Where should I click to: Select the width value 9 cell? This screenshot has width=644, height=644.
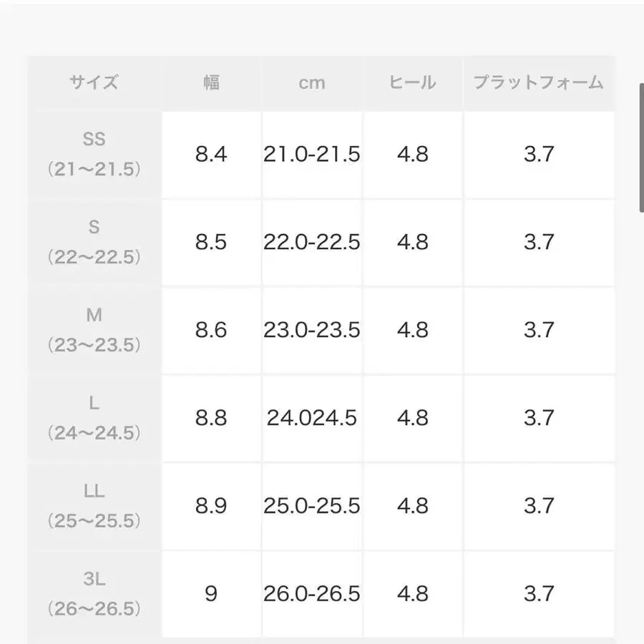click(x=210, y=594)
